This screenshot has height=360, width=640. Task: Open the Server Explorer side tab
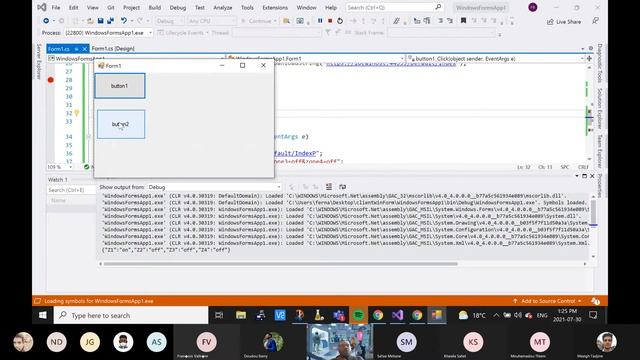coord(39,61)
